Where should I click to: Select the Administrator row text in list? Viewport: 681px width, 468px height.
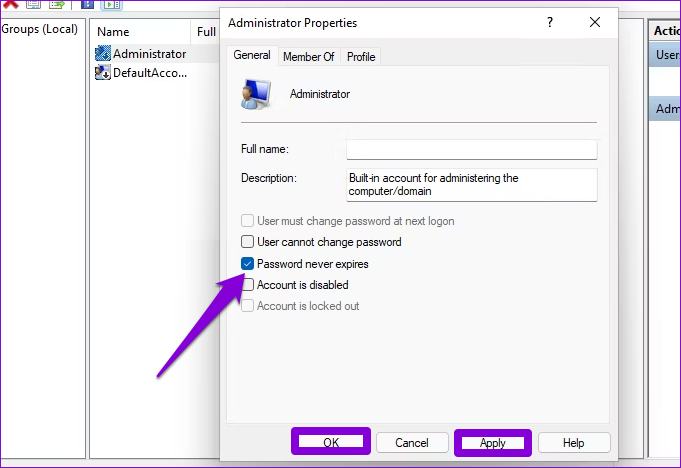click(x=149, y=54)
